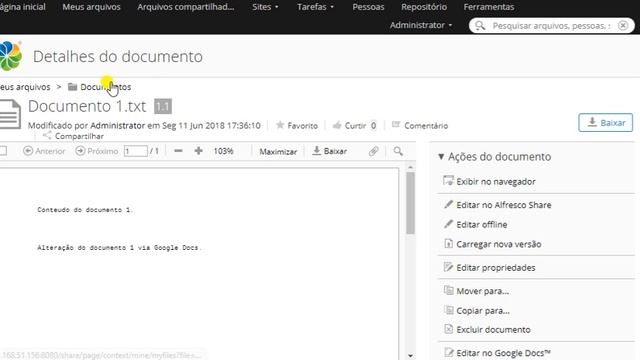Click the viewer toolbar Baixar download icon

pos(316,151)
